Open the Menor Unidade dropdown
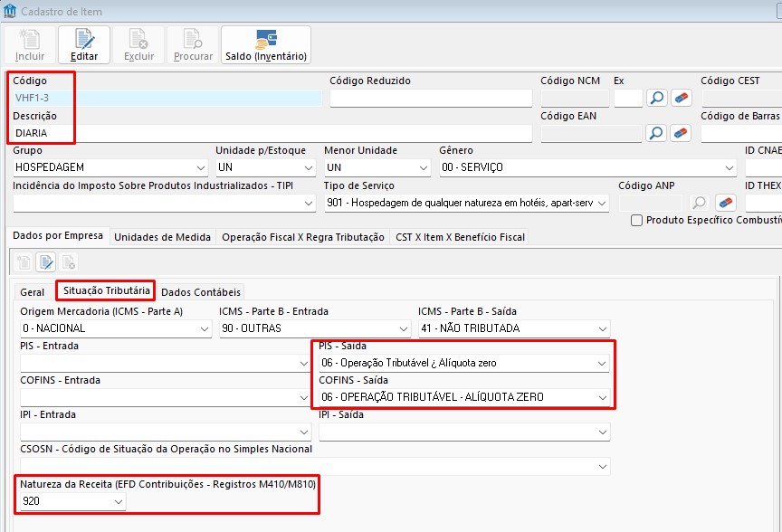 (x=424, y=168)
